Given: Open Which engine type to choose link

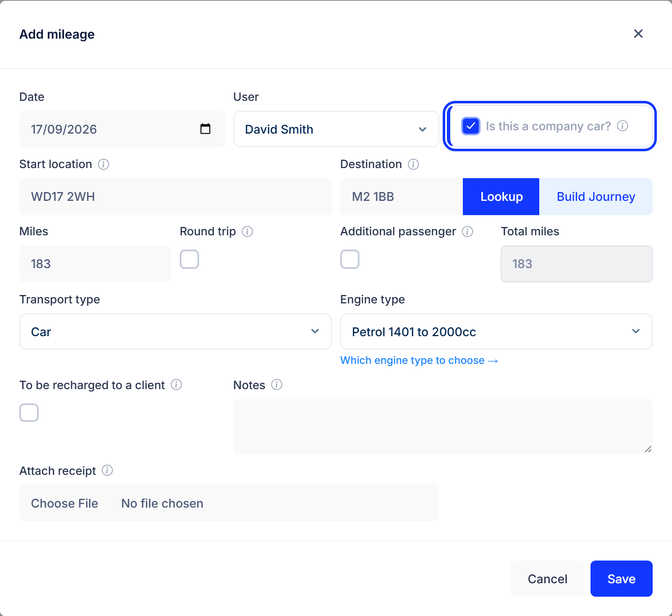Looking at the screenshot, I should point(419,361).
